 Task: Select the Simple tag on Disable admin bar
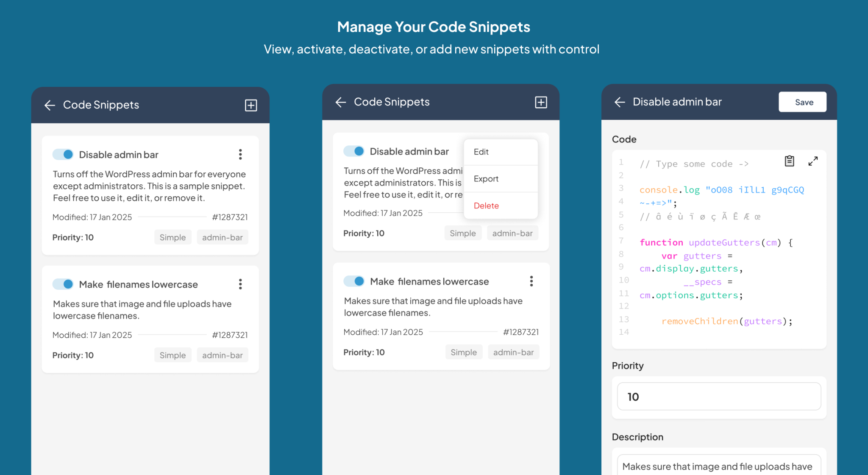point(172,237)
